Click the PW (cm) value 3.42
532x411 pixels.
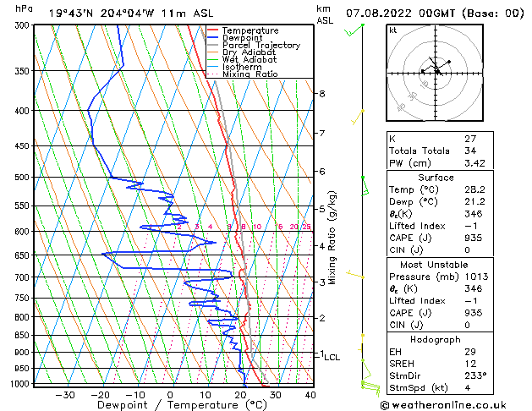pos(474,163)
